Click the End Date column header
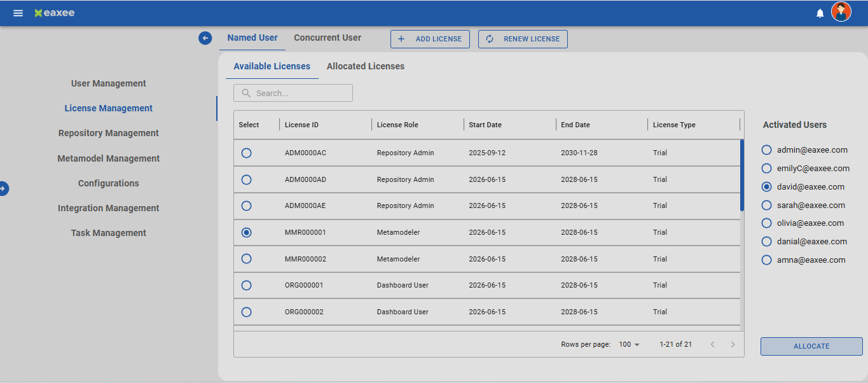Viewport: 868px width, 383px height. coord(575,125)
